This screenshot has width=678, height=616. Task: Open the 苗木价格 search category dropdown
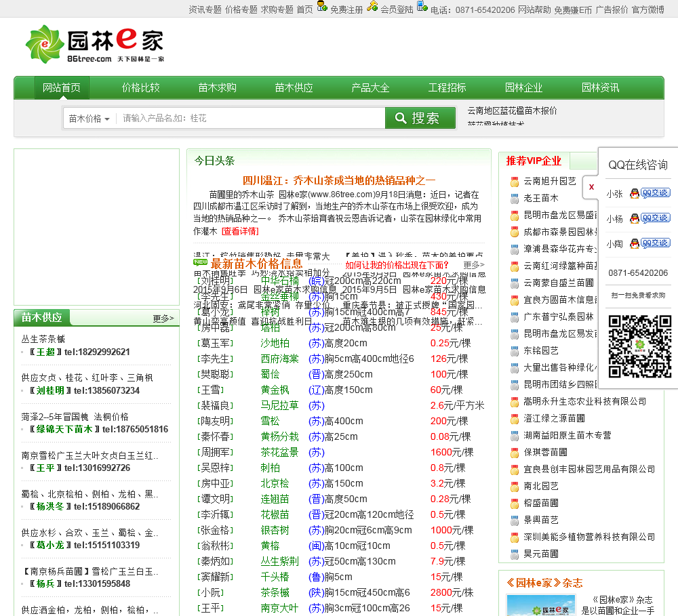[89, 119]
